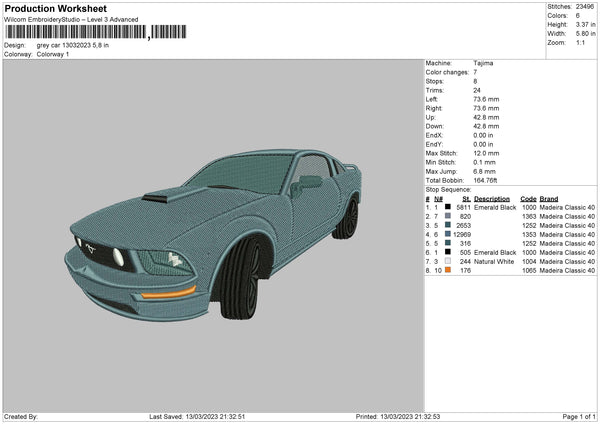The width and height of the screenshot is (600, 424).
Task: Click the "Created By:" footer label
Action: (21, 417)
